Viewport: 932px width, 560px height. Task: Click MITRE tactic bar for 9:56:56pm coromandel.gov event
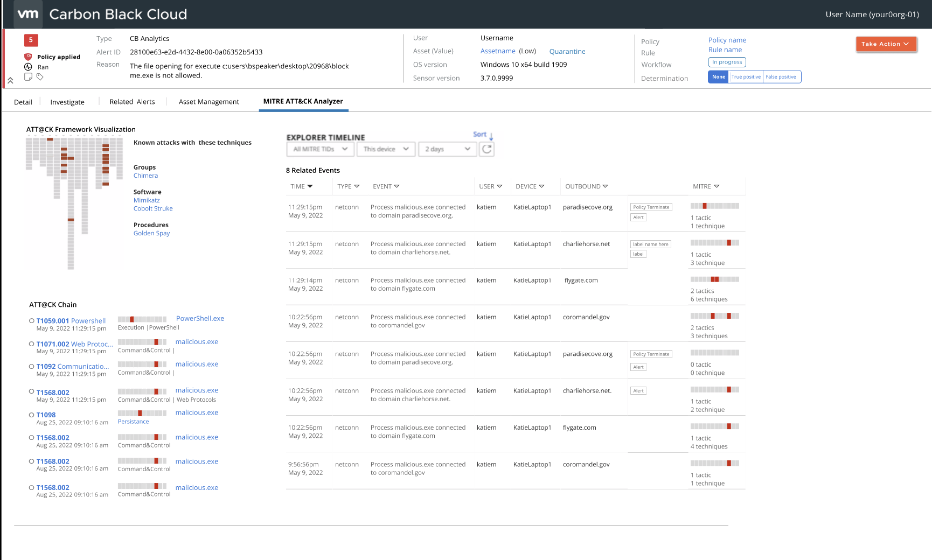[715, 463]
